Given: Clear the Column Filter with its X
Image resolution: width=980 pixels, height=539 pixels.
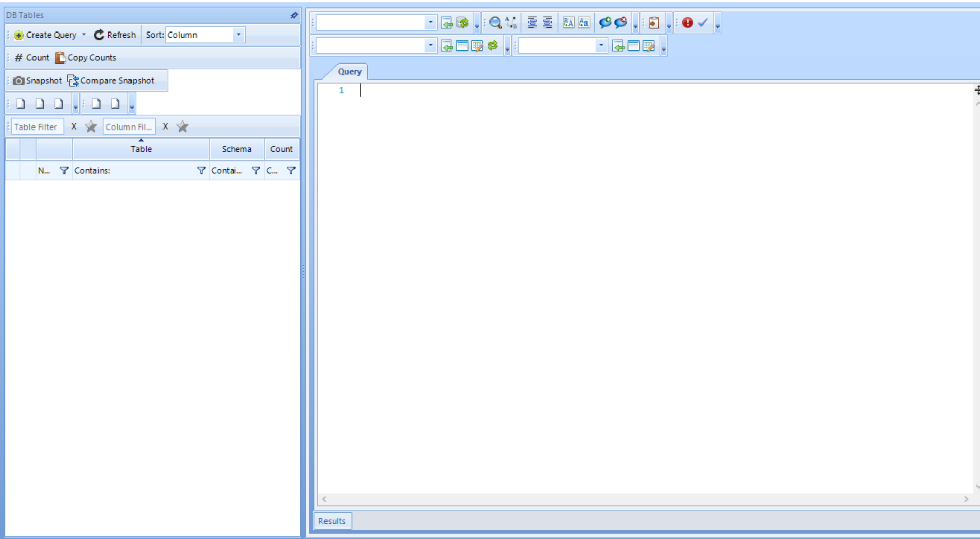Looking at the screenshot, I should [x=165, y=126].
